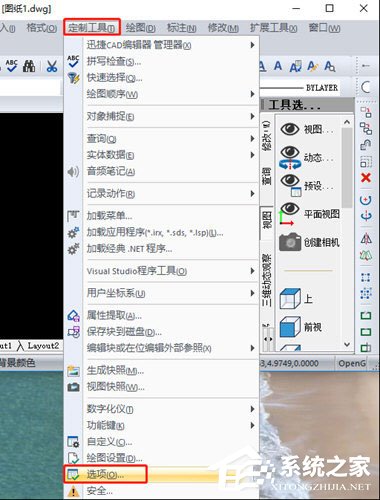This screenshot has height=500, width=380.
Task: Click the scissors cut icon
Action: coord(52,66)
